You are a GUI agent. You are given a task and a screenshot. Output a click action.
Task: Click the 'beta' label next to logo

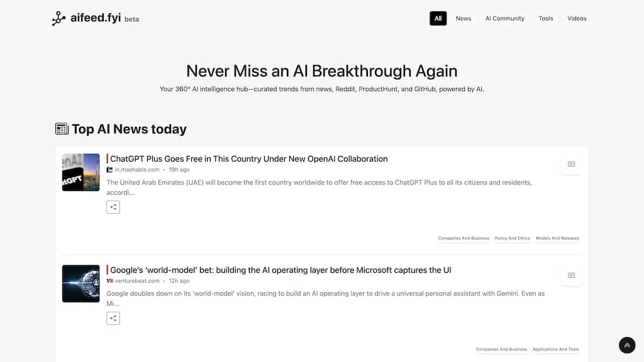pos(131,19)
